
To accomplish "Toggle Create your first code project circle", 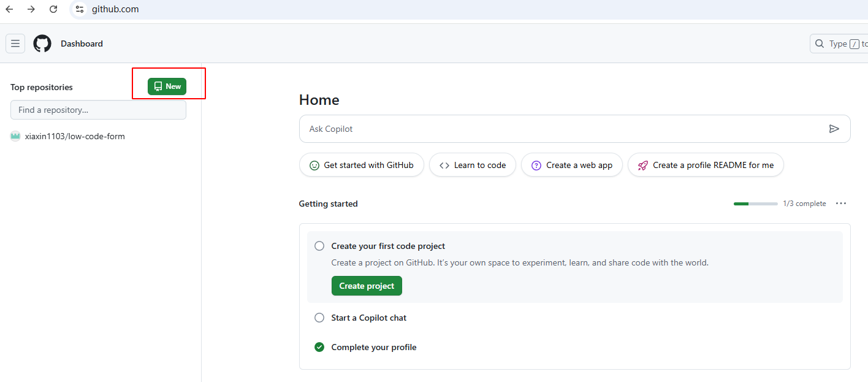I will [319, 246].
